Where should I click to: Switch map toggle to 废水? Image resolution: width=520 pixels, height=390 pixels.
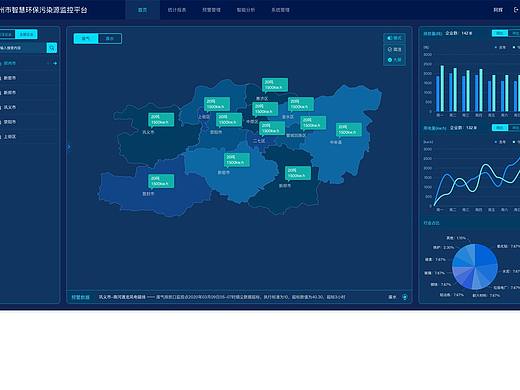(110, 38)
